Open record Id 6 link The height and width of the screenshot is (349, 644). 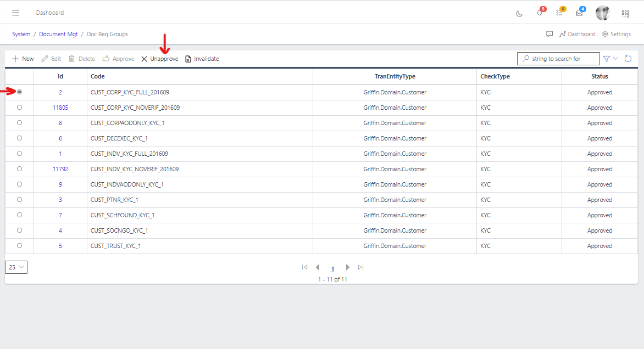coord(60,138)
